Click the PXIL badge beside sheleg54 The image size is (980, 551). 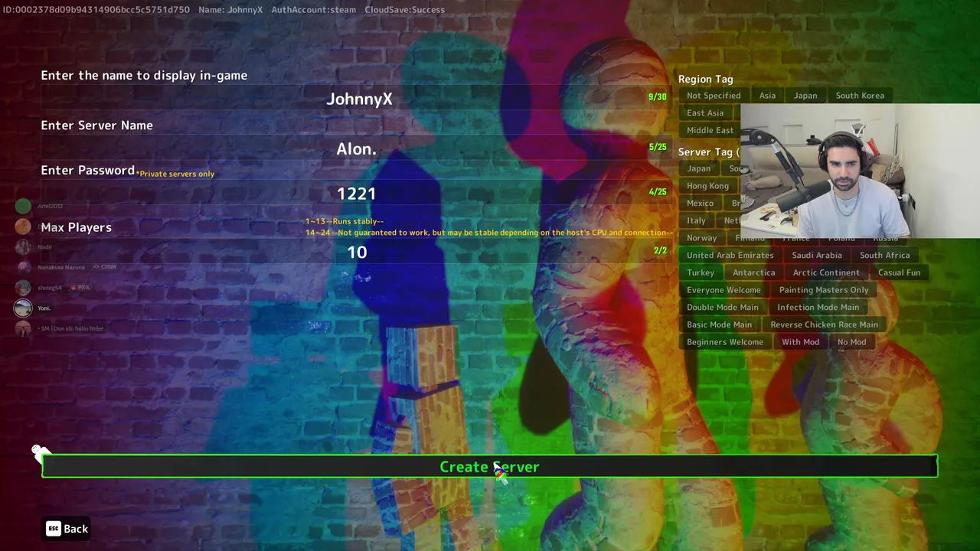(80, 288)
